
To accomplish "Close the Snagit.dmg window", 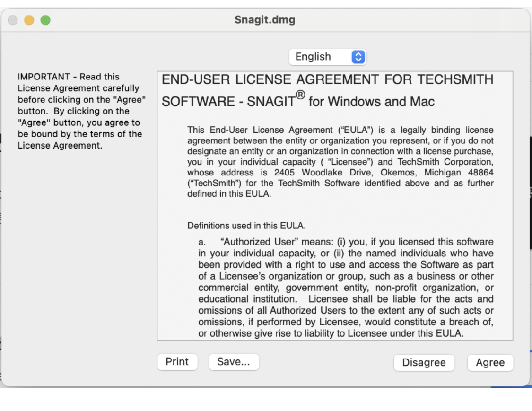I will click(13, 20).
